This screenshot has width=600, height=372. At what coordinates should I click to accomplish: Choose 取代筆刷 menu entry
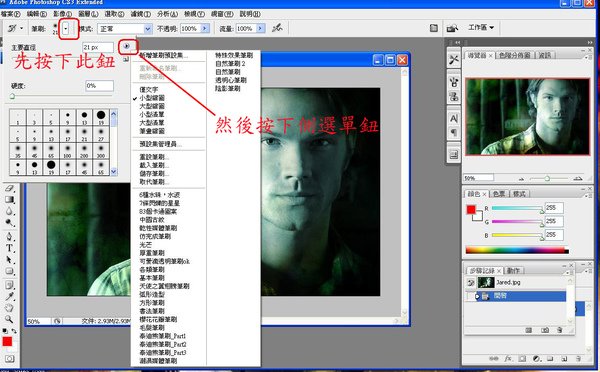point(154,182)
